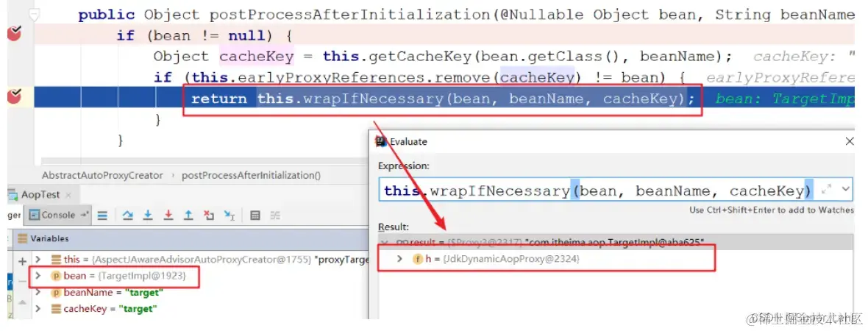
Task: Select the 'cacheKey = "target"' variable row
Action: 104,308
